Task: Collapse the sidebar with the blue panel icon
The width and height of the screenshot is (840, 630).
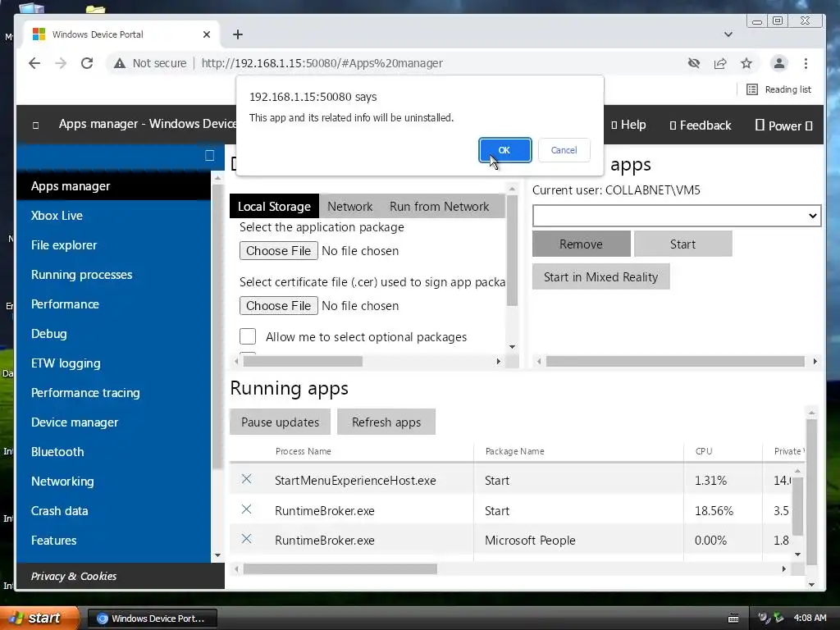Action: point(209,155)
